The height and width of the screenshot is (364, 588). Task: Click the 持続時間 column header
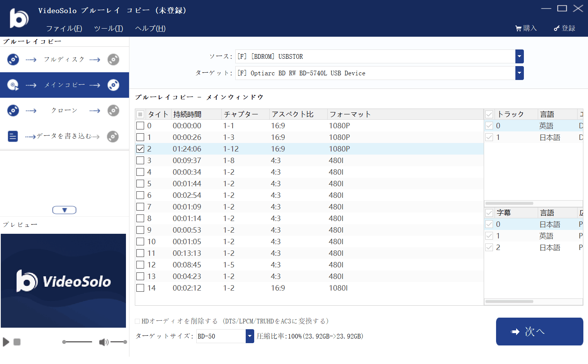point(197,114)
